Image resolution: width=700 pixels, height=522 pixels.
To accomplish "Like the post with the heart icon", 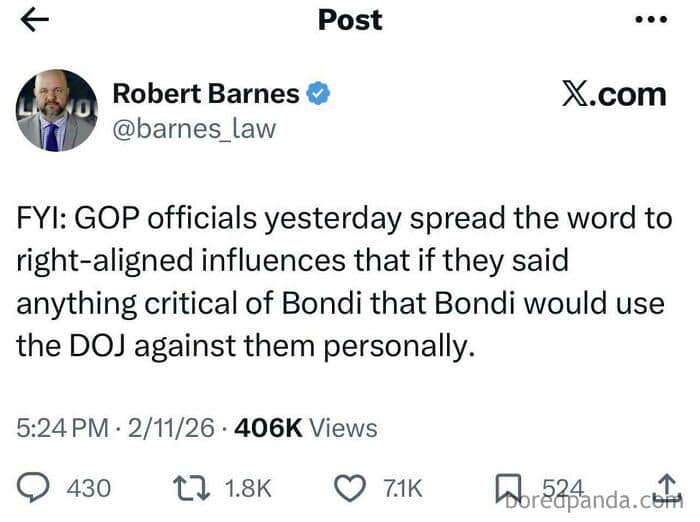I will pyautogui.click(x=349, y=487).
